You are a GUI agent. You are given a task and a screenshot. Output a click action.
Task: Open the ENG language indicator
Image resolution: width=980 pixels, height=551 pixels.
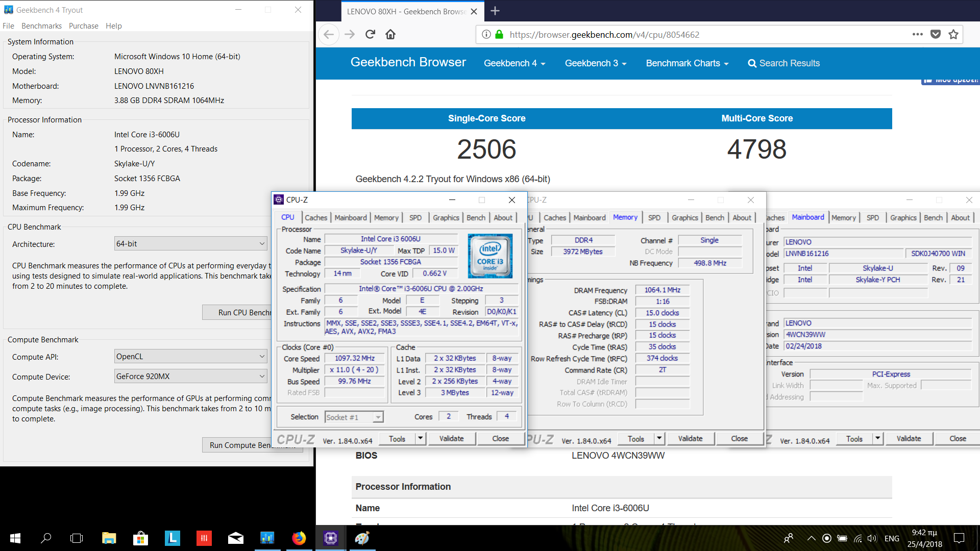(x=892, y=538)
